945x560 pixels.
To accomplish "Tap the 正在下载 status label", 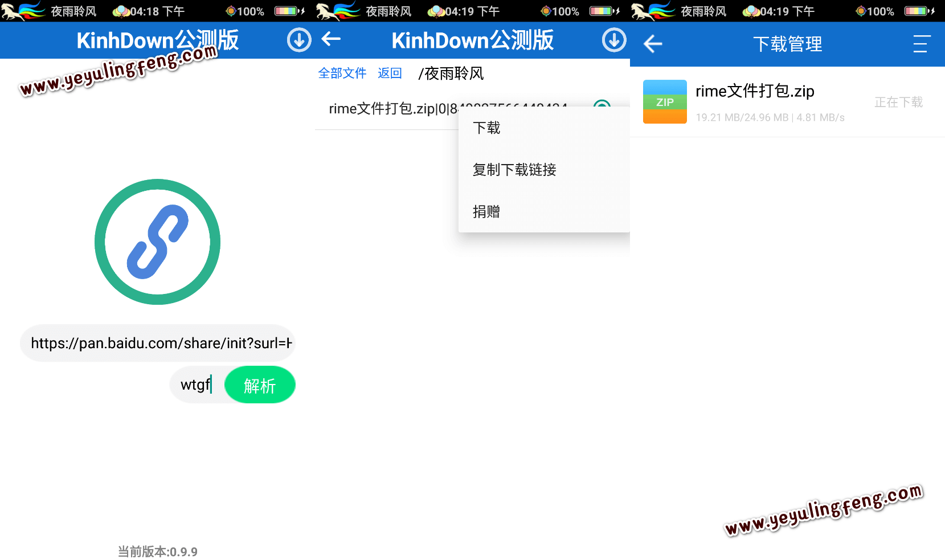I will point(898,102).
